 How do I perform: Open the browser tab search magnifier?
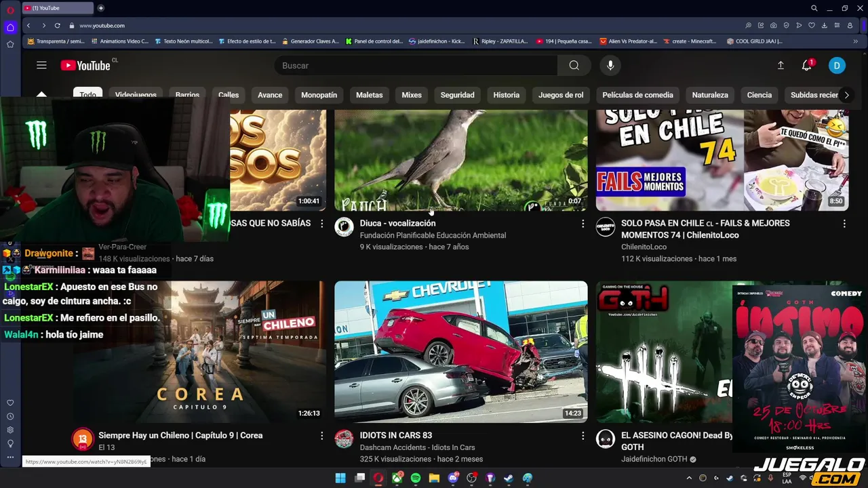coord(814,8)
